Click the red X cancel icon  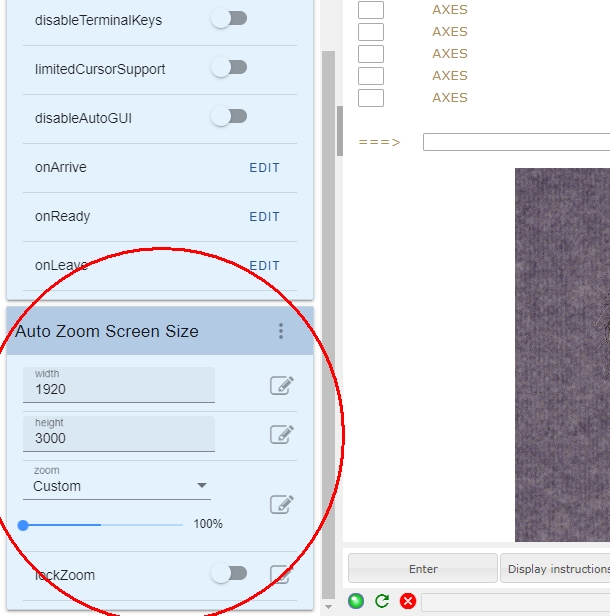pos(408,601)
